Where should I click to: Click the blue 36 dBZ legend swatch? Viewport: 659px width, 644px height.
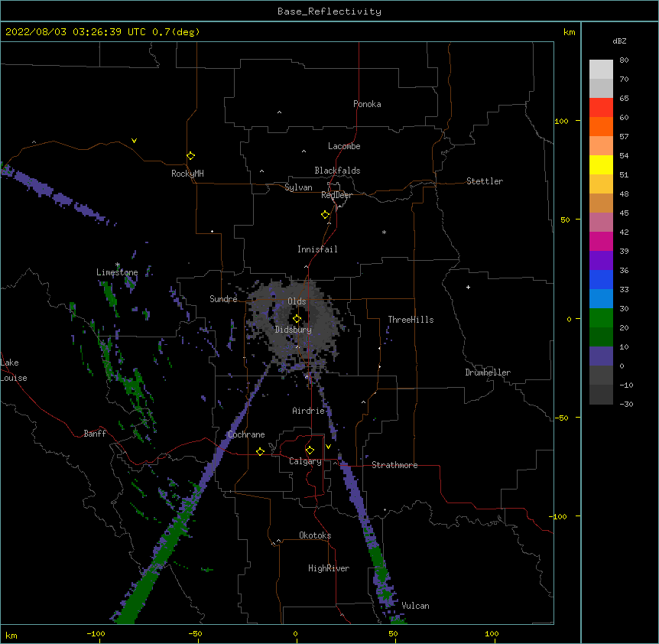click(601, 279)
